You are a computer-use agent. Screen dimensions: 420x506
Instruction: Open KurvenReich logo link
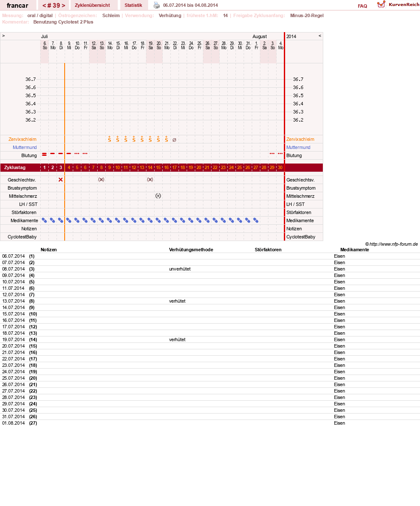(x=398, y=5)
